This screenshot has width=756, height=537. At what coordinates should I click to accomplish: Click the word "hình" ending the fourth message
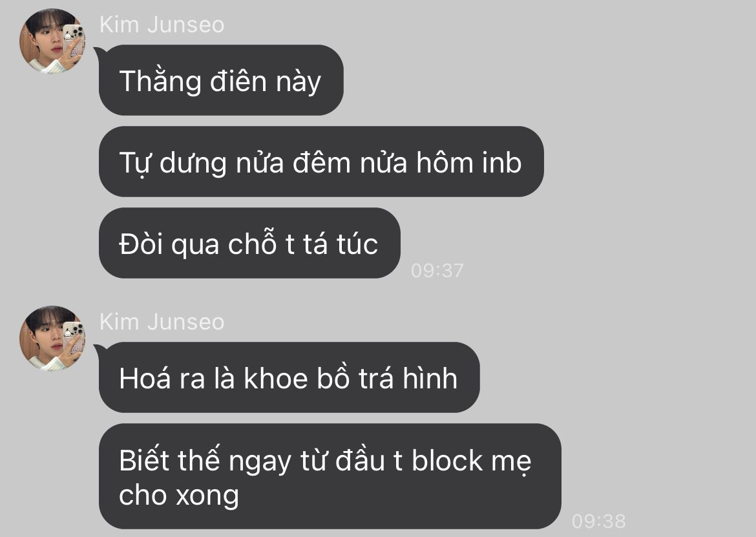pyautogui.click(x=430, y=378)
